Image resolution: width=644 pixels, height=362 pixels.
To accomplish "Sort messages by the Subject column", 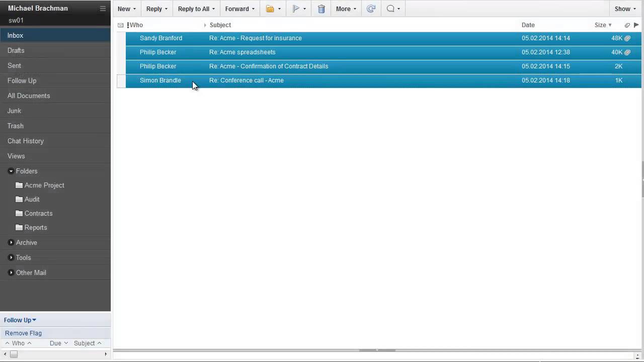I will coord(220,25).
